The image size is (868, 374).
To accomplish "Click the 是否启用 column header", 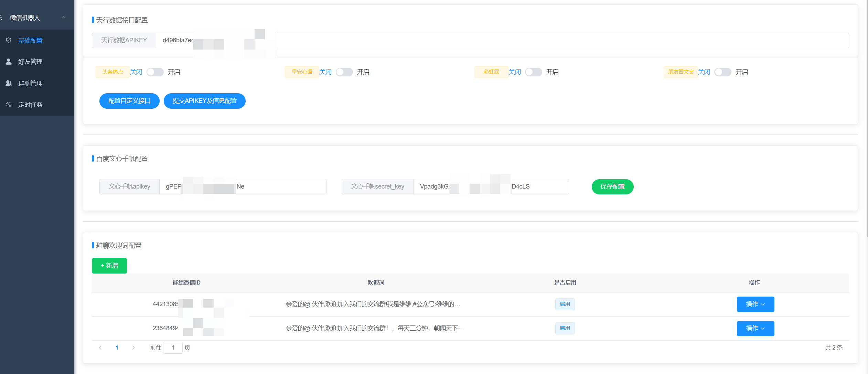I will (x=565, y=282).
